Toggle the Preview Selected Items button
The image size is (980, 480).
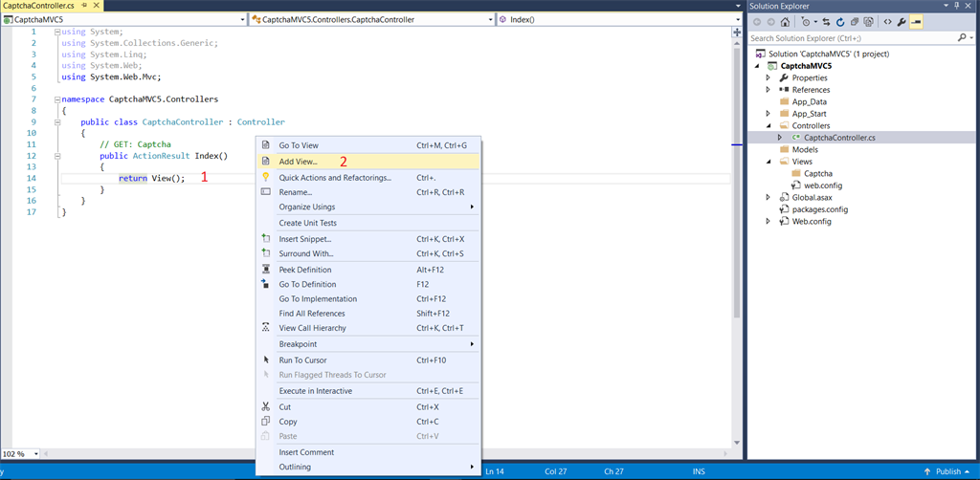pos(915,22)
